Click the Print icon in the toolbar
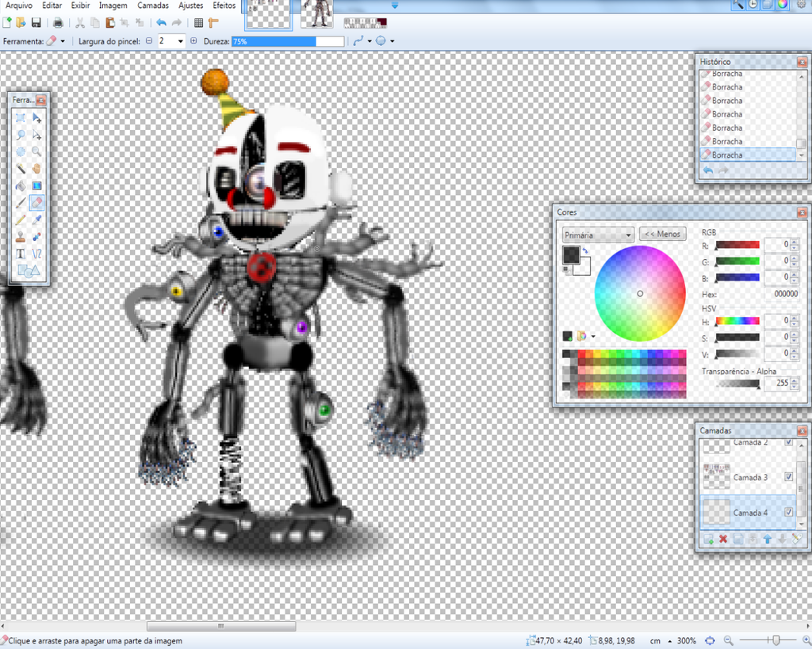The image size is (812, 649). click(58, 22)
